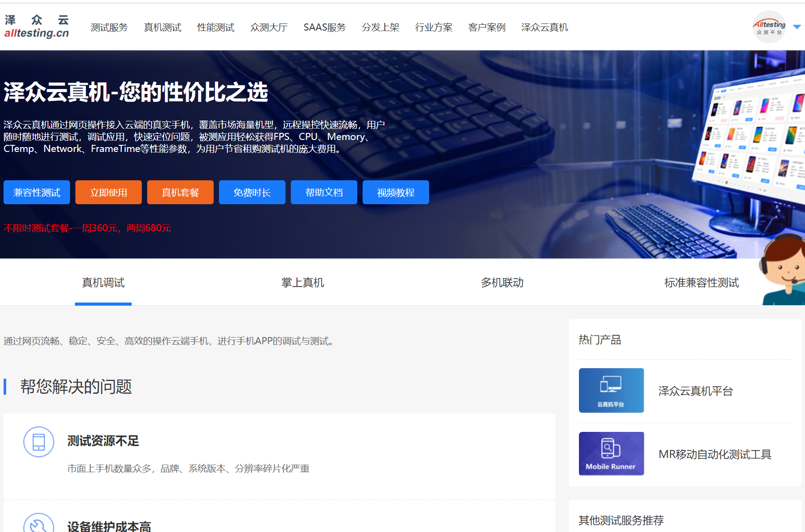Screen dimensions: 805x532
Task: Open the 性能测试 menu
Action: [x=215, y=27]
